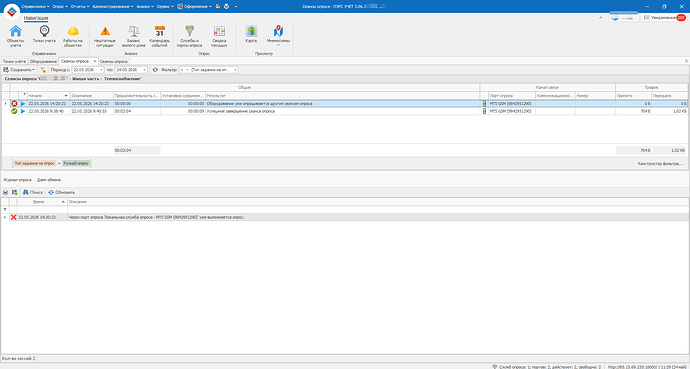Open Конструктор фильтра link
The image size is (690, 369).
coord(660,164)
